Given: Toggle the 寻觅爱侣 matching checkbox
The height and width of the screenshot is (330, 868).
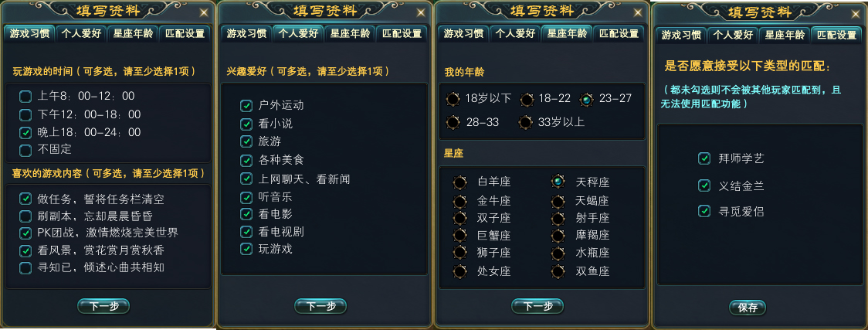Looking at the screenshot, I should pyautogui.click(x=704, y=211).
